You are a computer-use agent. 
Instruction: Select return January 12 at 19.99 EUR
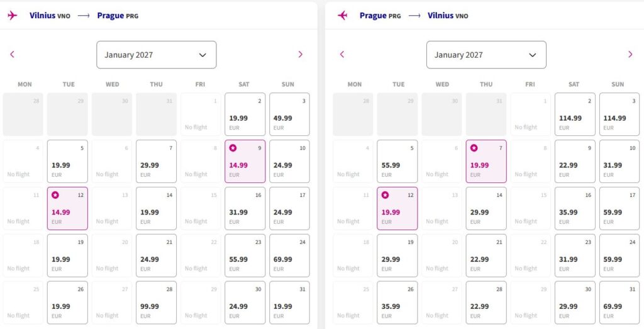(397, 209)
